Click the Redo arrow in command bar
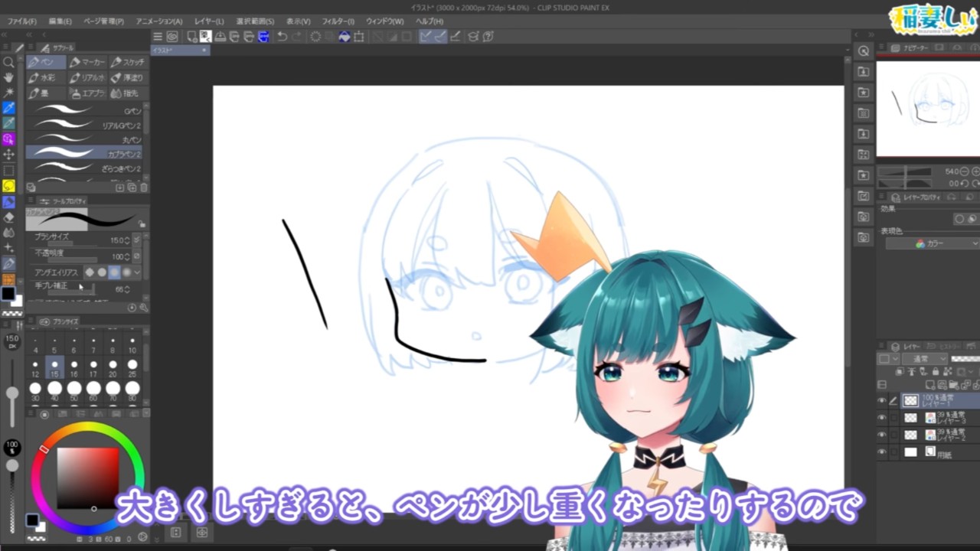The width and height of the screenshot is (980, 551). [x=297, y=37]
